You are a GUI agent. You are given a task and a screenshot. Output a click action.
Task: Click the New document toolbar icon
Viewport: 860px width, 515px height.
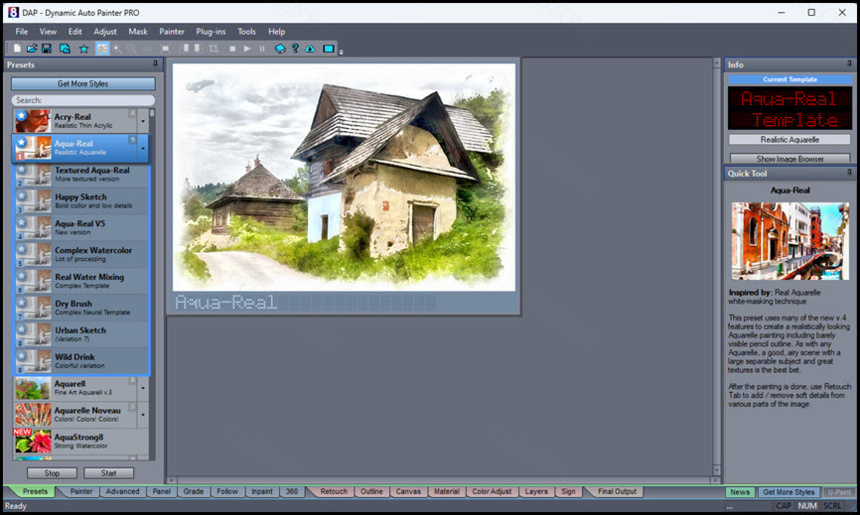coord(17,49)
